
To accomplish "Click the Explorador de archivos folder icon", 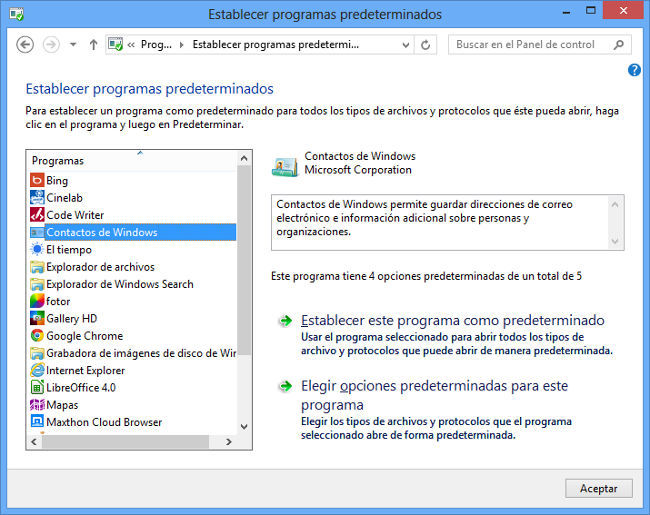I will click(x=37, y=267).
